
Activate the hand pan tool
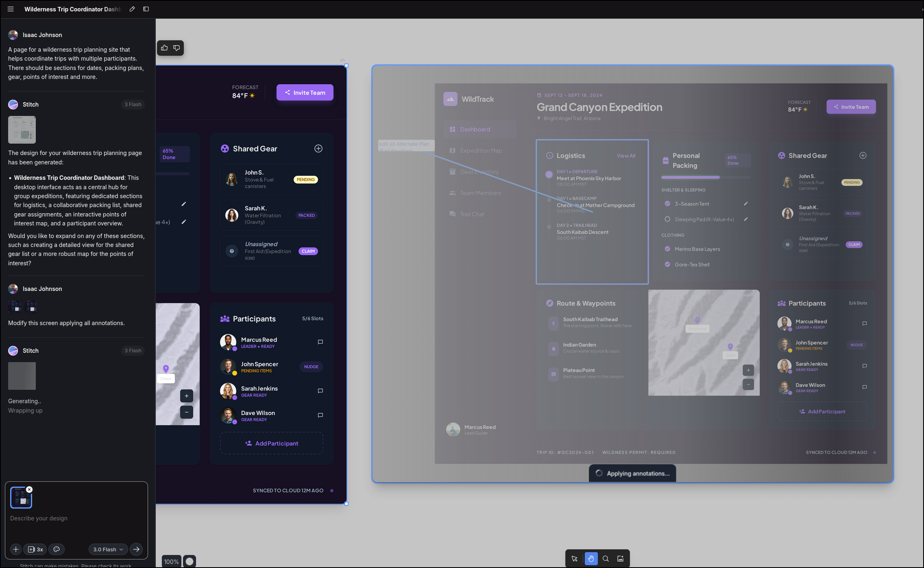[591, 559]
